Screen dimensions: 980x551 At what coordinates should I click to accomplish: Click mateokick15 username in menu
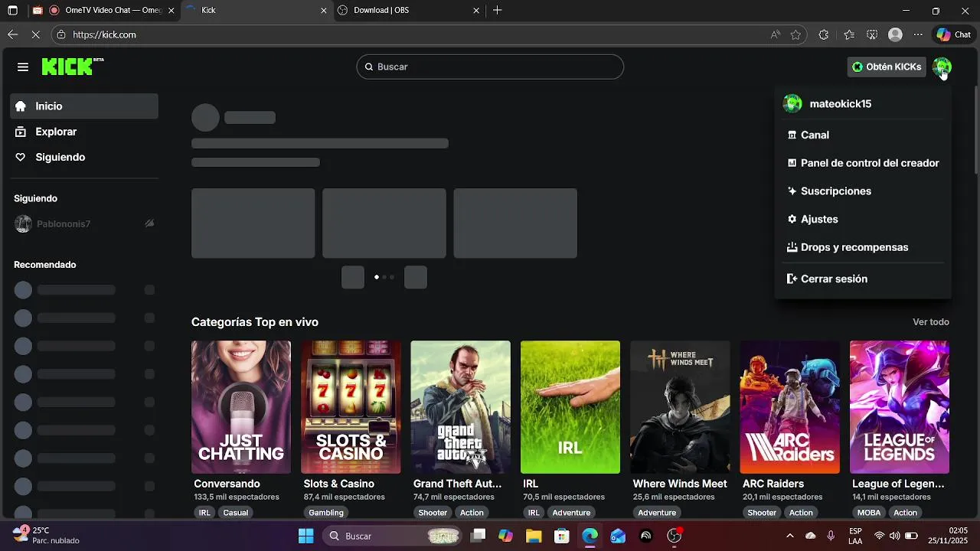tap(840, 104)
